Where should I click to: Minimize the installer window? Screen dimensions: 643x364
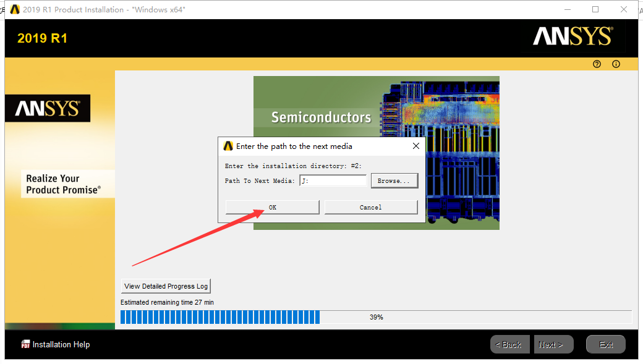(x=568, y=9)
